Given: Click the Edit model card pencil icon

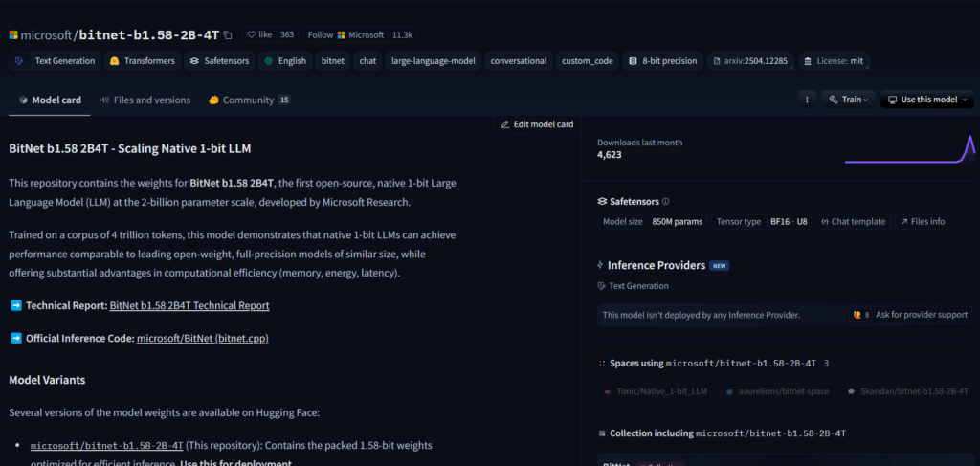Looking at the screenshot, I should (506, 124).
